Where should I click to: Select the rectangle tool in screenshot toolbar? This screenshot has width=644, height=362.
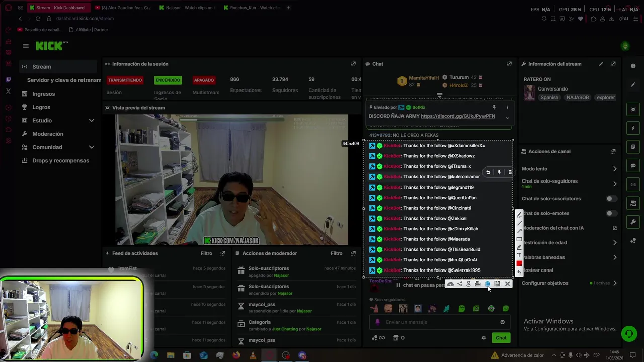(x=519, y=239)
